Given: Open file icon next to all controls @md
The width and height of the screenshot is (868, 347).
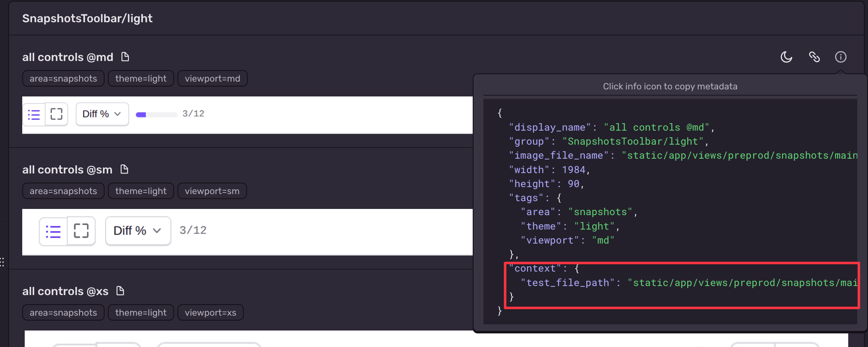Looking at the screenshot, I should [x=125, y=57].
